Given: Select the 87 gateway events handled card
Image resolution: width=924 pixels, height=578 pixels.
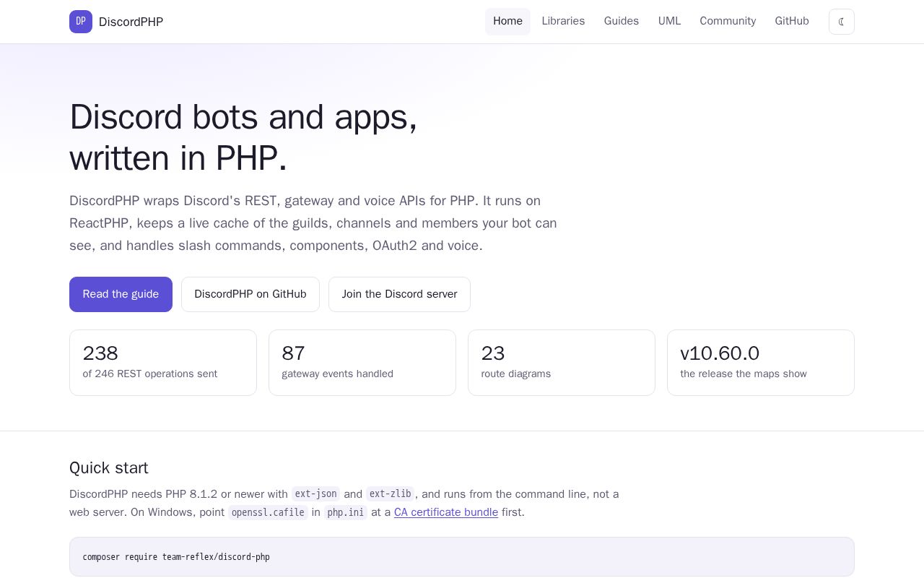Looking at the screenshot, I should (362, 363).
